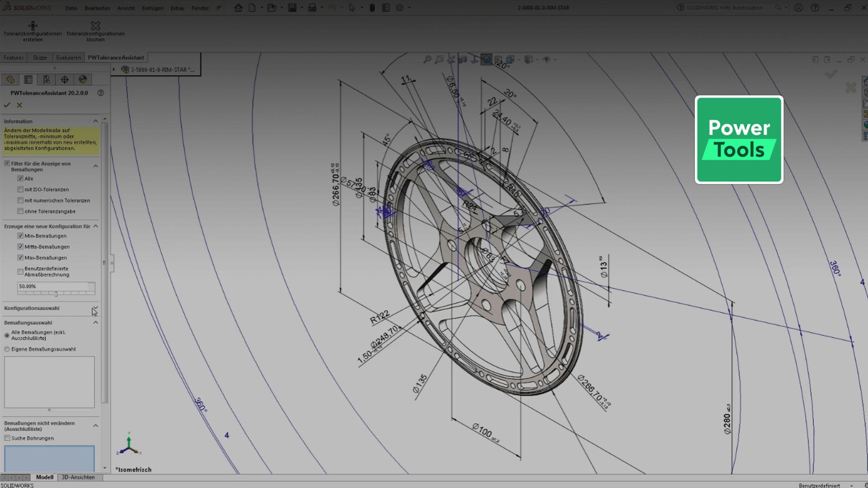Collapse 'Bemaßungen nicht verändern' section
Viewport: 868px width, 488px height.
[x=95, y=426]
